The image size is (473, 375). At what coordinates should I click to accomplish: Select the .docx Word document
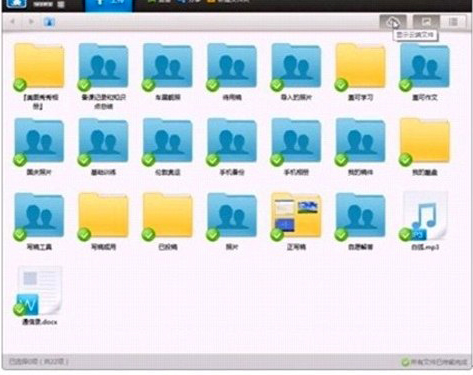(39, 295)
